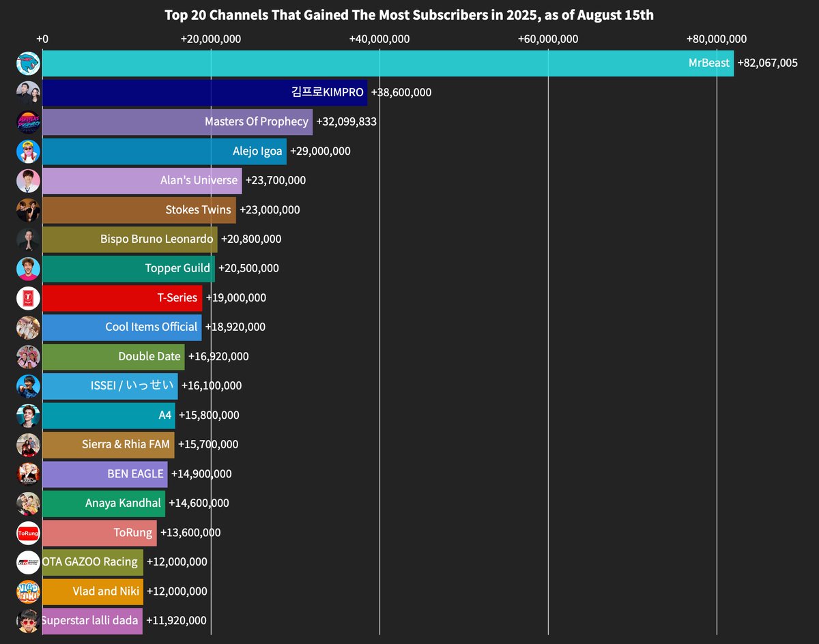The width and height of the screenshot is (819, 644).
Task: Click the Vlad and Niki bar label
Action: 106,591
